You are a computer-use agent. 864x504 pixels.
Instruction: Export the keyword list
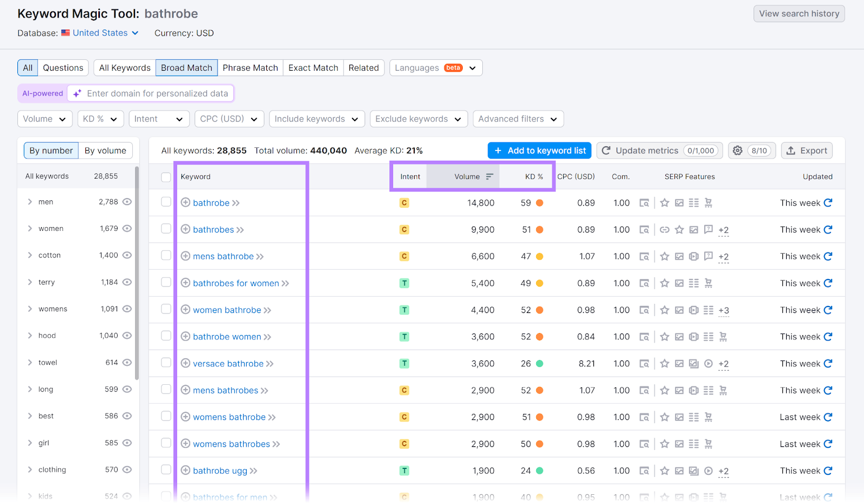click(x=806, y=150)
